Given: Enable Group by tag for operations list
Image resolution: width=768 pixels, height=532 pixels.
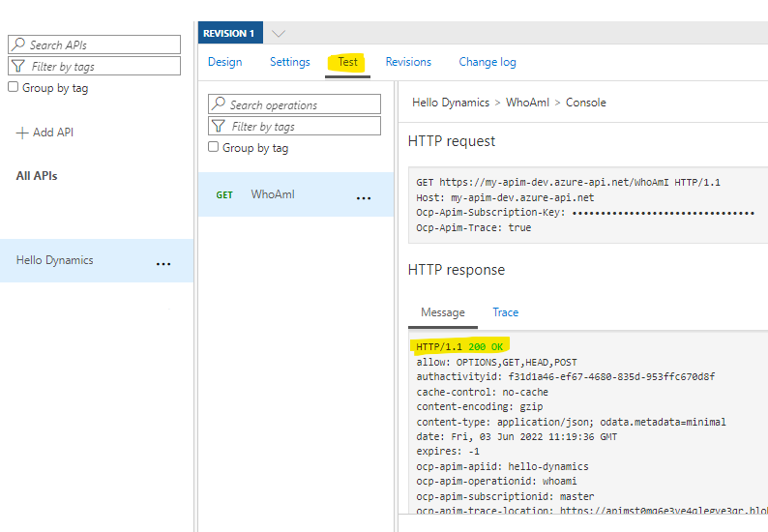Looking at the screenshot, I should point(214,147).
